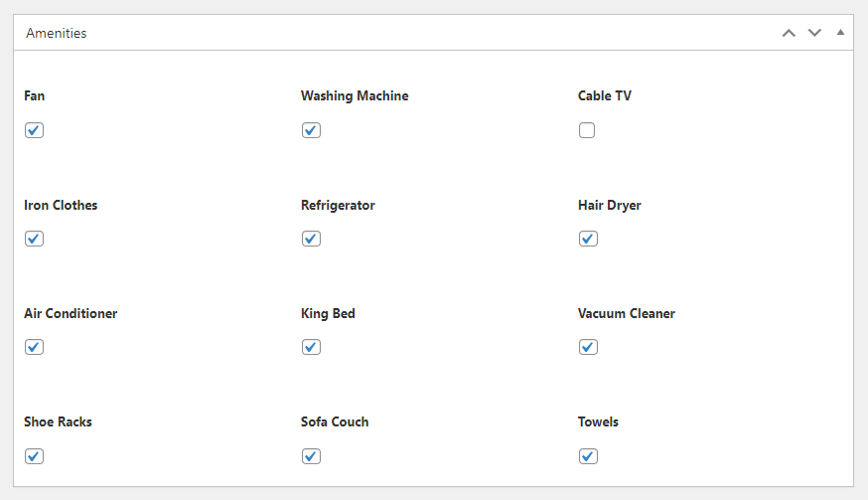Collapse the Amenities panel with triangle toggle
The height and width of the screenshot is (500, 868).
(840, 33)
